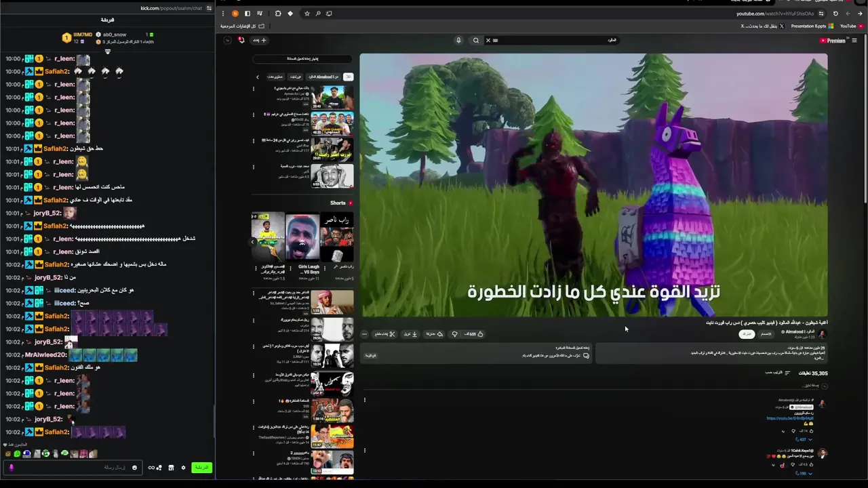Expand the Kick chat leaderboard arrow

[x=107, y=52]
